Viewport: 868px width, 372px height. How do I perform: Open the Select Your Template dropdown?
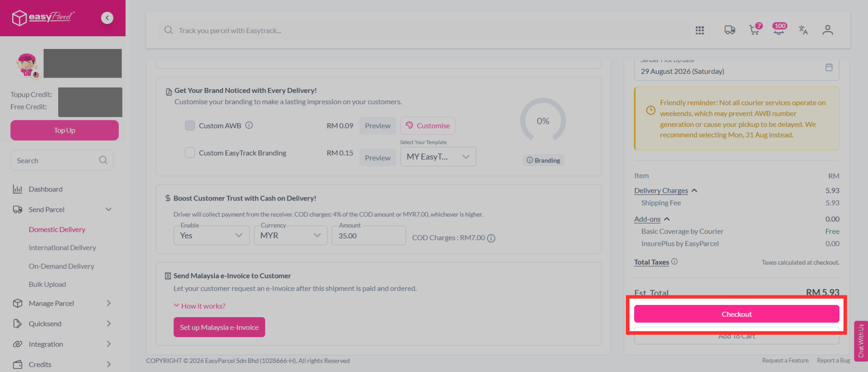click(438, 157)
